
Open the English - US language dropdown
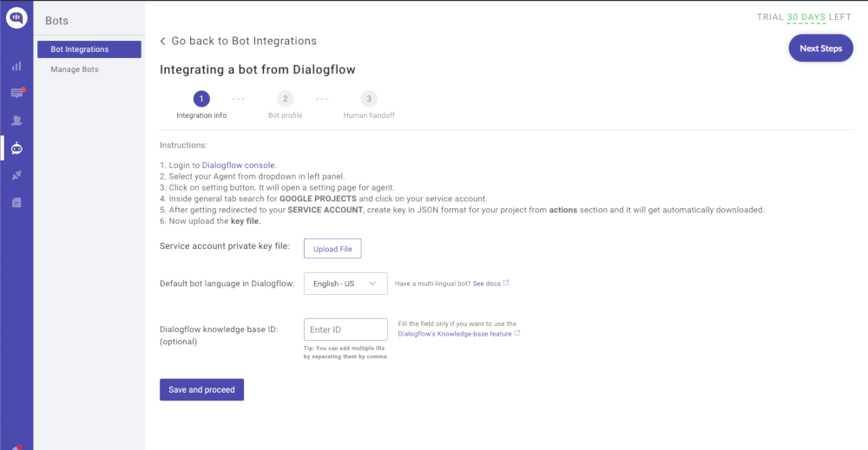(x=345, y=284)
